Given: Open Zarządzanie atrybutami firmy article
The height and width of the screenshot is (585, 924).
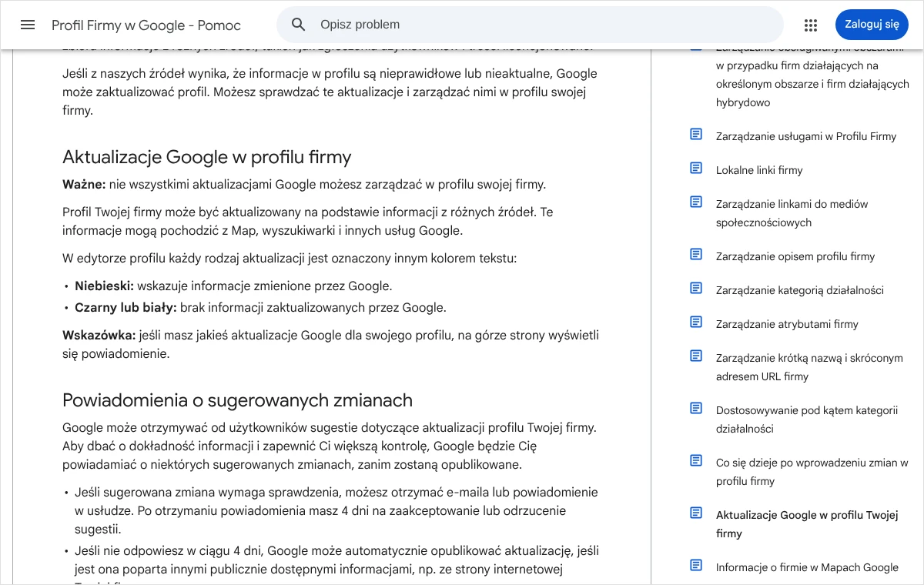Looking at the screenshot, I should pyautogui.click(x=787, y=324).
